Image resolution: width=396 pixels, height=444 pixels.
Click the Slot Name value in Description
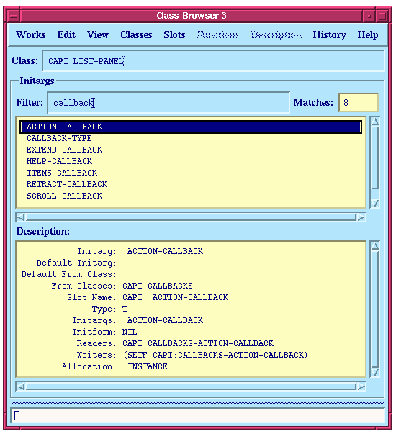coord(175,297)
